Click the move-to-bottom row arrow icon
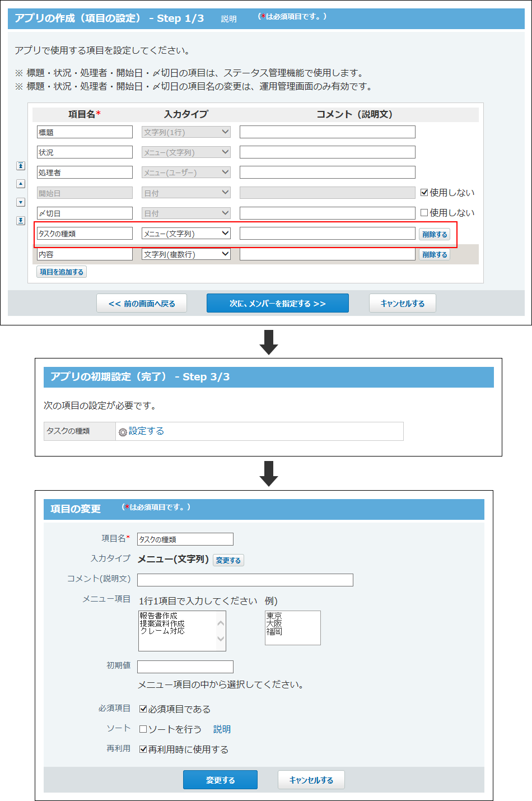532x801 pixels. tap(21, 221)
